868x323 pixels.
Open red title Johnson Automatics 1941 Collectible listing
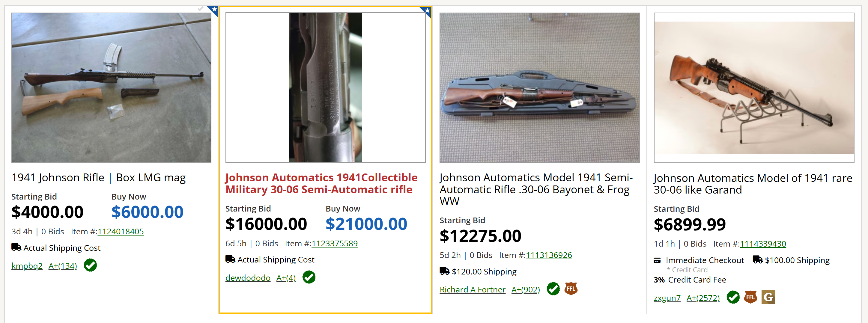coord(321,184)
